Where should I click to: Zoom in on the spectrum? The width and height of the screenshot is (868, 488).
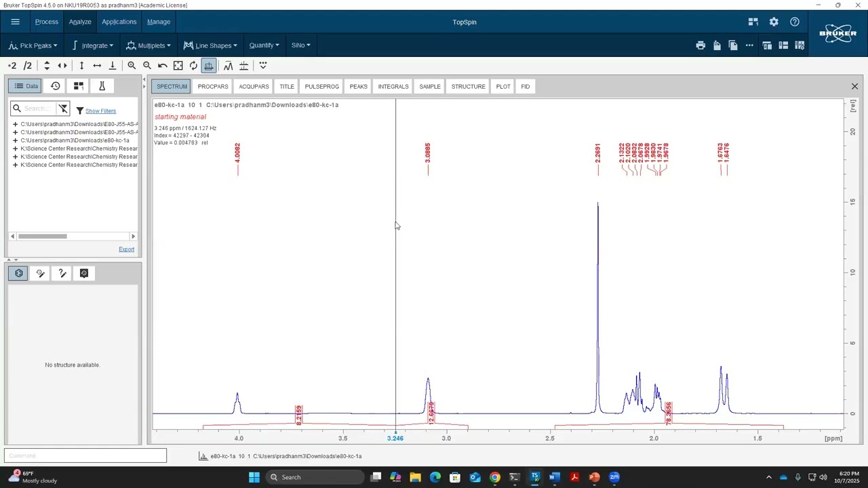point(132,66)
